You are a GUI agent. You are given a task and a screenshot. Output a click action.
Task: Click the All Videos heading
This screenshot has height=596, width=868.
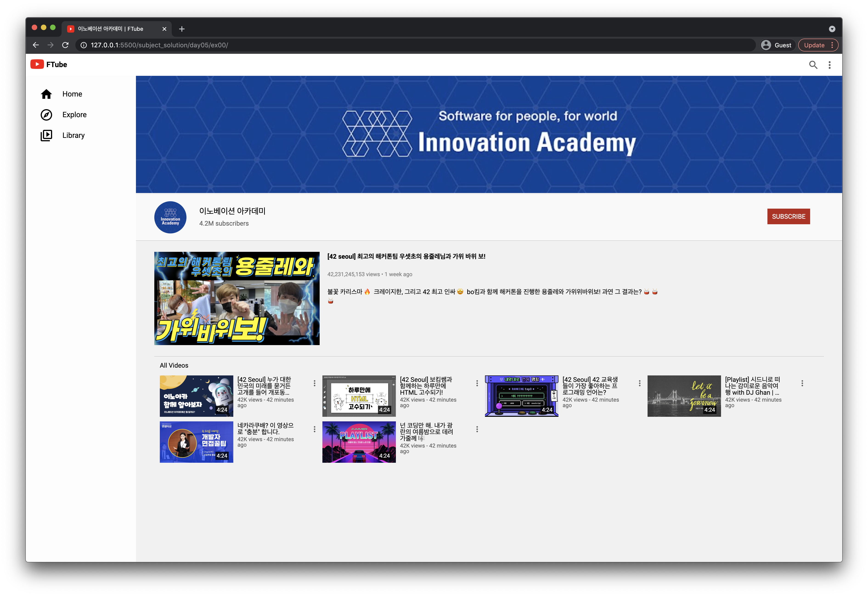point(174,365)
